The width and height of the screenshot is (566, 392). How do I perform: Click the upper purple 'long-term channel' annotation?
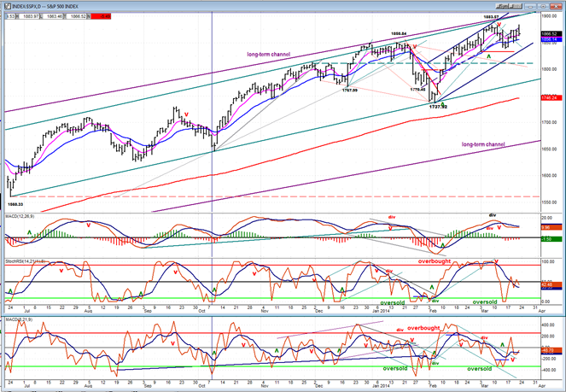point(269,55)
